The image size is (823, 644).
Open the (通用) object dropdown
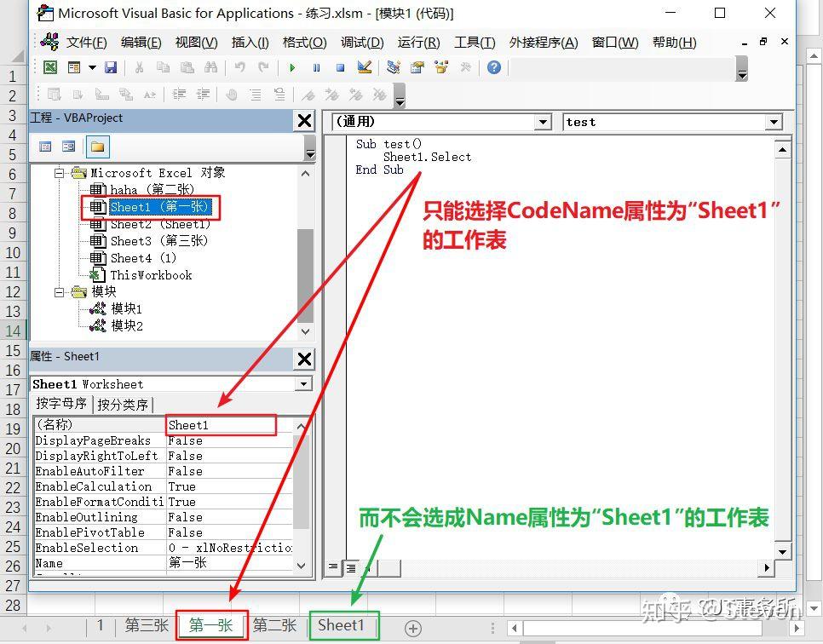coord(544,121)
